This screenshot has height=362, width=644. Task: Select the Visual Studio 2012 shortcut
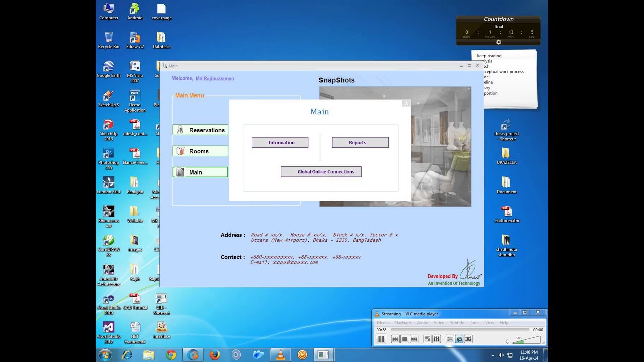tap(109, 333)
